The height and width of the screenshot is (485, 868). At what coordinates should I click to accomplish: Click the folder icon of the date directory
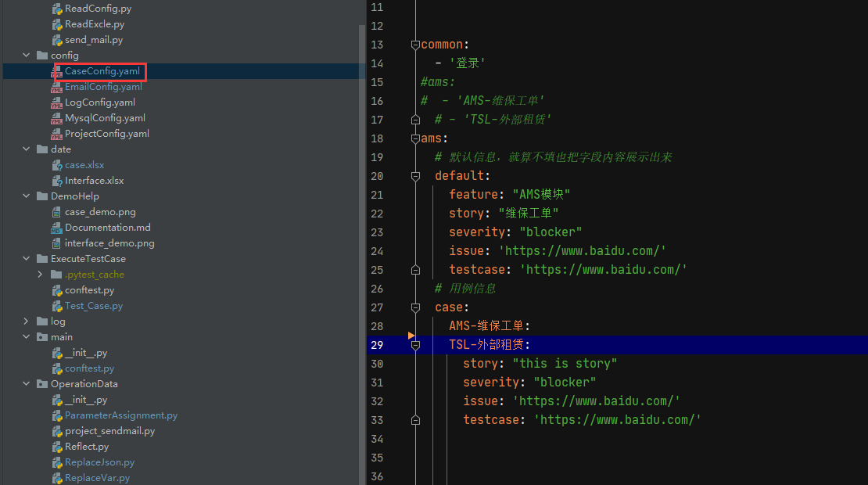(42, 149)
